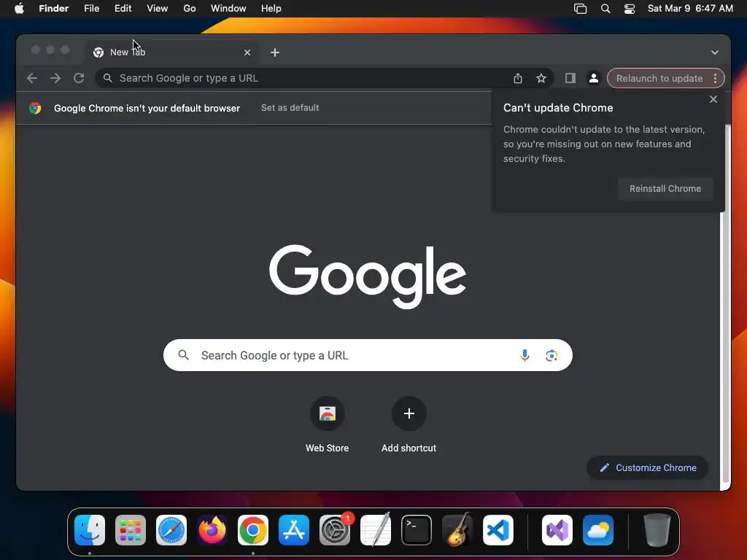Click the Chrome logo in default-browser bar

(35, 108)
